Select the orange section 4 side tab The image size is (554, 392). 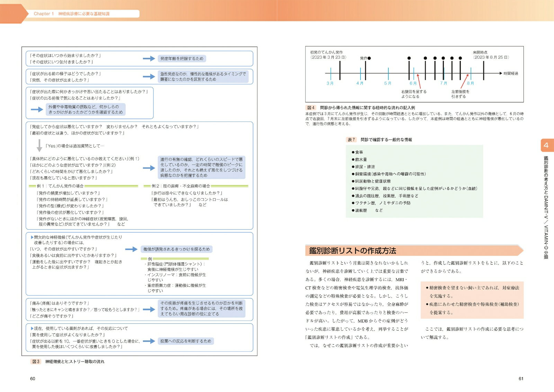coord(547,145)
